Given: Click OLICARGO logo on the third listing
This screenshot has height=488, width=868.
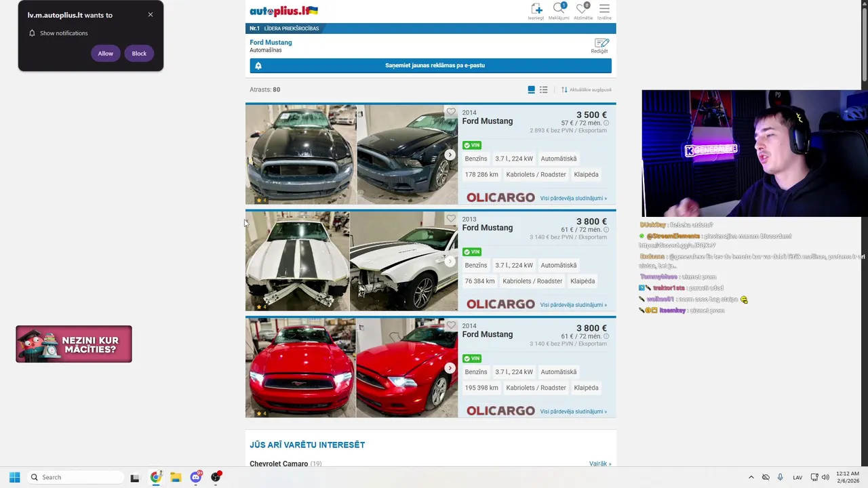Looking at the screenshot, I should pyautogui.click(x=500, y=411).
